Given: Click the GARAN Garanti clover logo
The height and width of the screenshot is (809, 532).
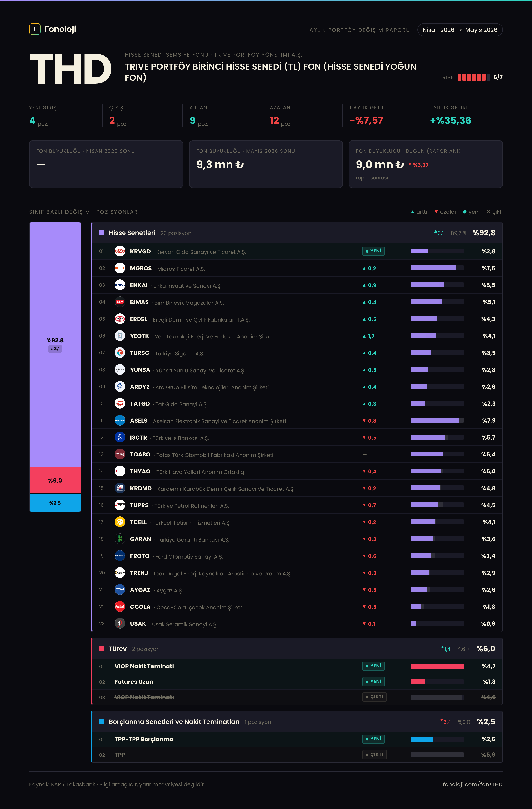Looking at the screenshot, I should point(120,539).
